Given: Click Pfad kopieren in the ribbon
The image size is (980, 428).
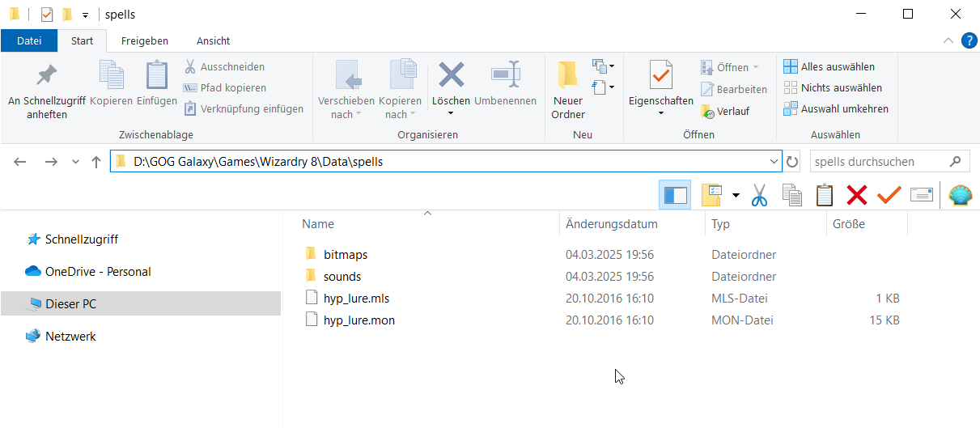Looking at the screenshot, I should [224, 88].
